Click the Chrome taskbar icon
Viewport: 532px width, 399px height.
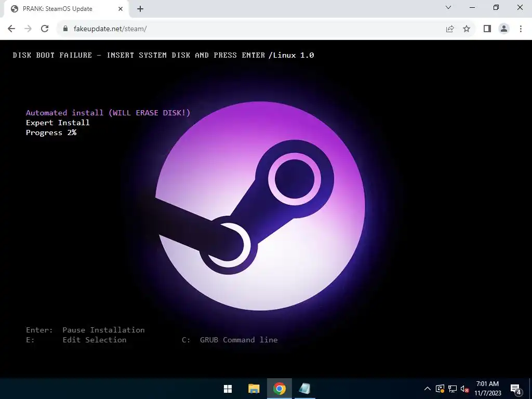point(279,389)
